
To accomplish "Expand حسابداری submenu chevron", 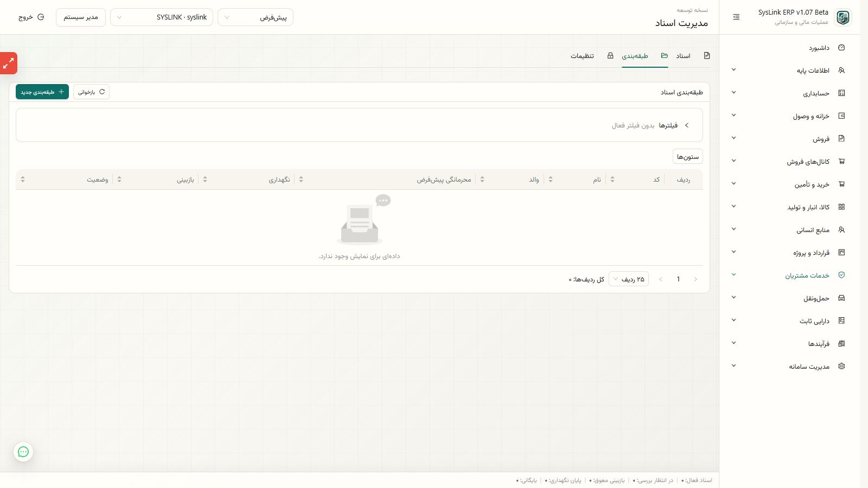I will coord(733,93).
